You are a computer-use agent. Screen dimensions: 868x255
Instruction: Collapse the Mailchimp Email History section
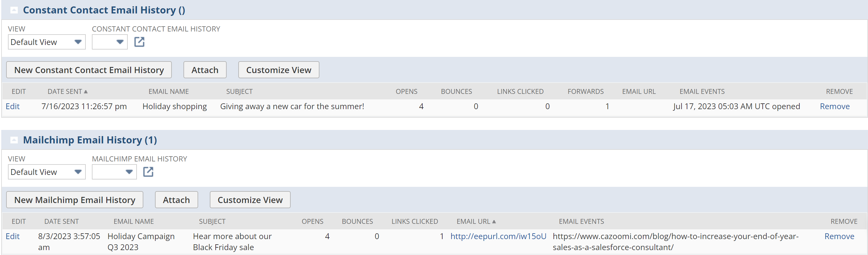pos(14,140)
